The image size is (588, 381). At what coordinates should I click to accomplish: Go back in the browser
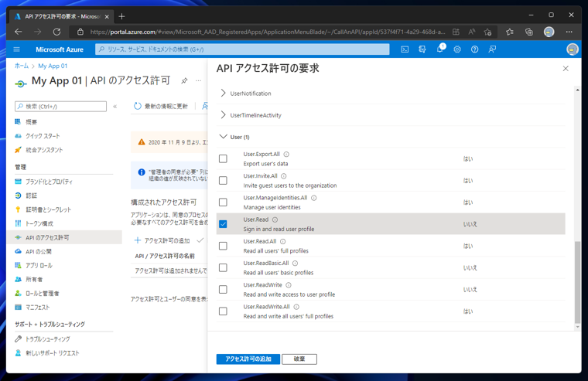coord(18,32)
